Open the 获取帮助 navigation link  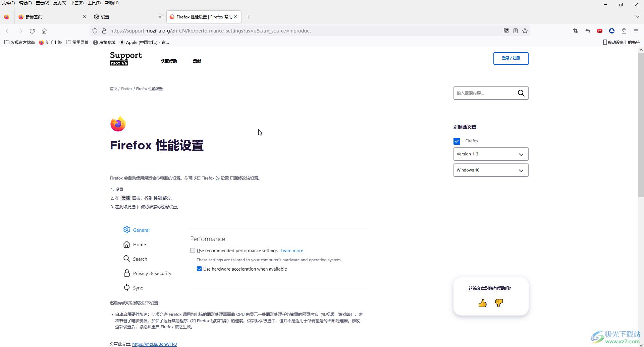(x=169, y=61)
